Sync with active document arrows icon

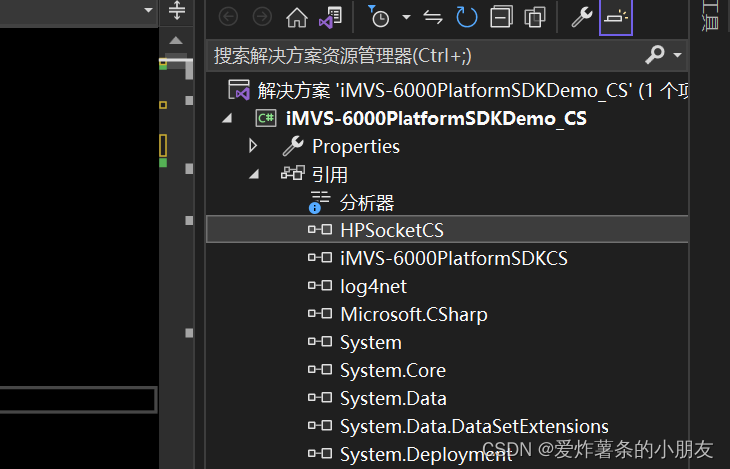click(433, 18)
